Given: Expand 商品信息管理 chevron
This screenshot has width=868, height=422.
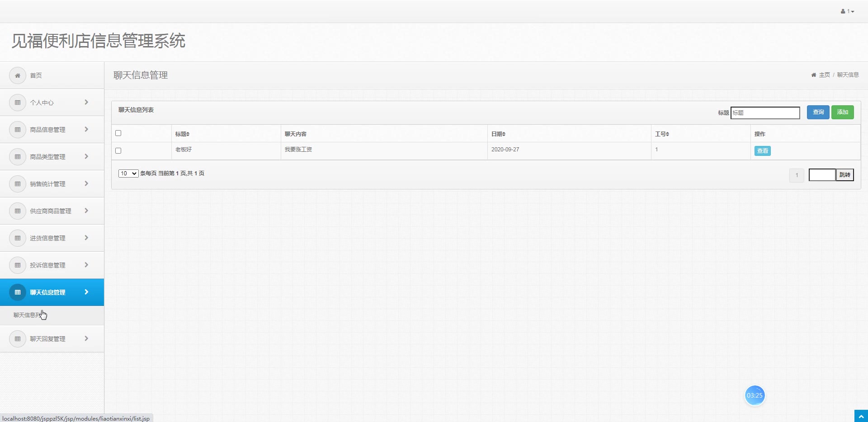Looking at the screenshot, I should [86, 130].
